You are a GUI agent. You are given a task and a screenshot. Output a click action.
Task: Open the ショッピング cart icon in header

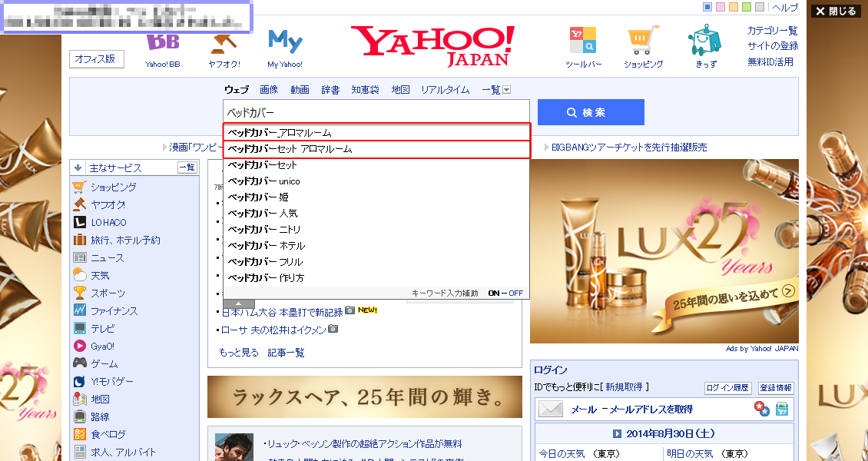coord(643,41)
